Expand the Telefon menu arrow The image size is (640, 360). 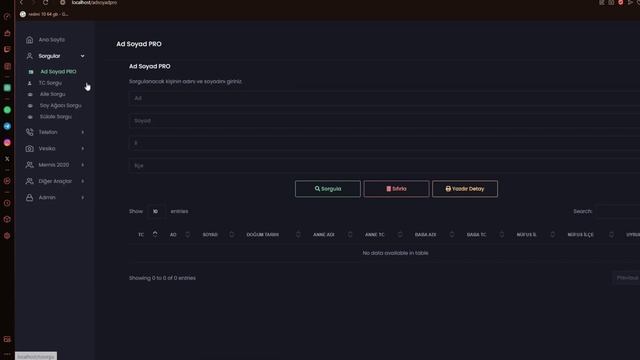[82, 132]
